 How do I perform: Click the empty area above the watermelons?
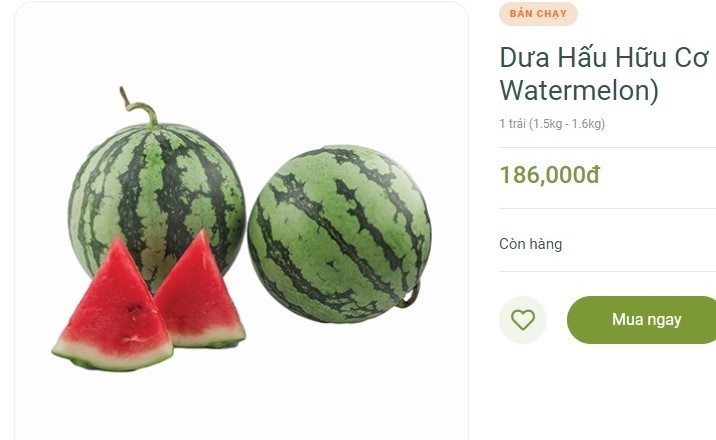(x=241, y=46)
